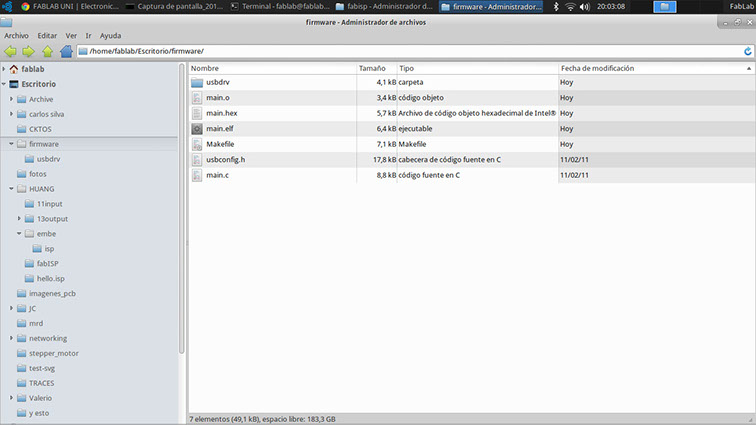Switch to fabisp file manager window in taskbar
This screenshot has width=756, height=425.
click(x=384, y=7)
